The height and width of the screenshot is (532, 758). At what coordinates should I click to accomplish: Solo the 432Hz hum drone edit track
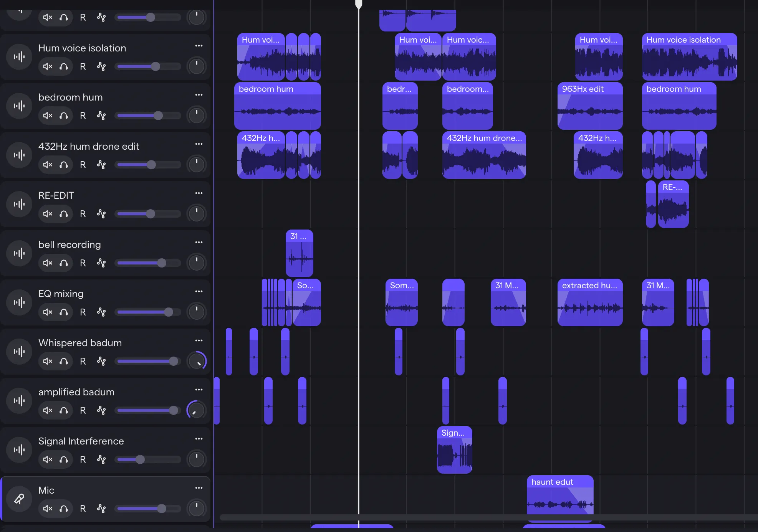tap(64, 165)
